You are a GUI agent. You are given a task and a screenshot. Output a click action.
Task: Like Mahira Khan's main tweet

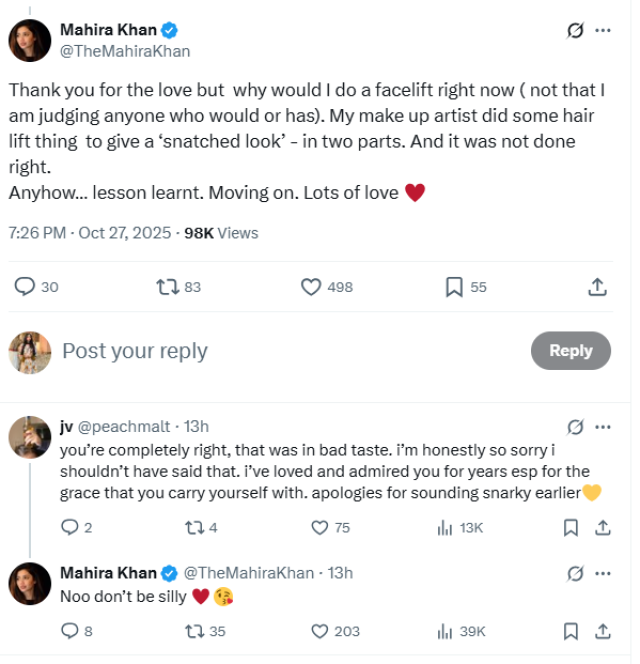[x=311, y=287]
